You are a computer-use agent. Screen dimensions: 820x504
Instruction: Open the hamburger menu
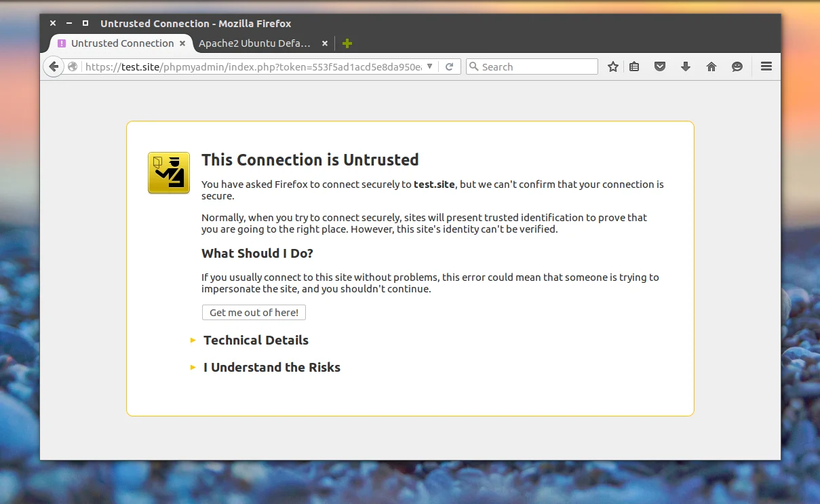click(766, 66)
